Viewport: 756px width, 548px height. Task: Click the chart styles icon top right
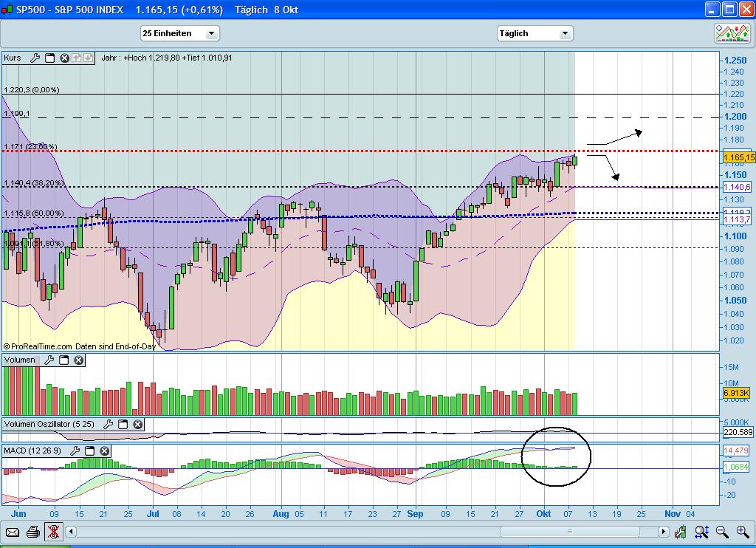tap(731, 32)
